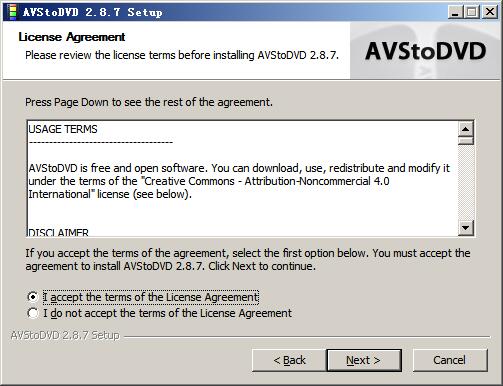Minimize the setup window
Viewport: 503px width, 386px height.
tap(455, 12)
